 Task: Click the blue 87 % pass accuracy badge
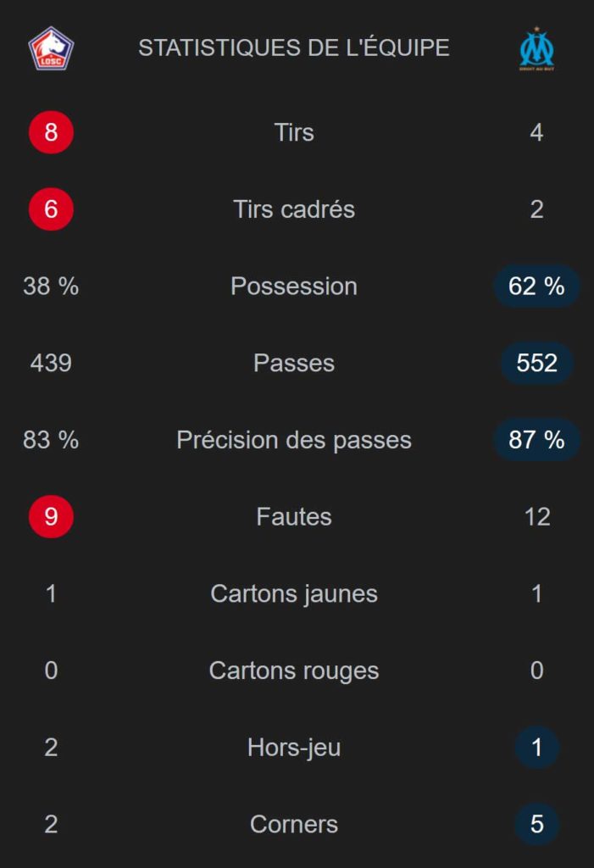536,440
